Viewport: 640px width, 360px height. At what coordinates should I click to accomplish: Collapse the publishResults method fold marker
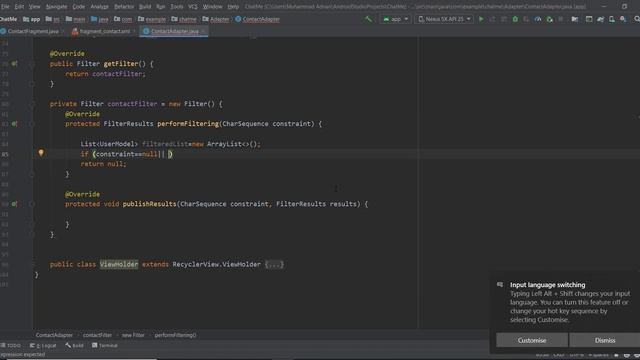pyautogui.click(x=31, y=204)
